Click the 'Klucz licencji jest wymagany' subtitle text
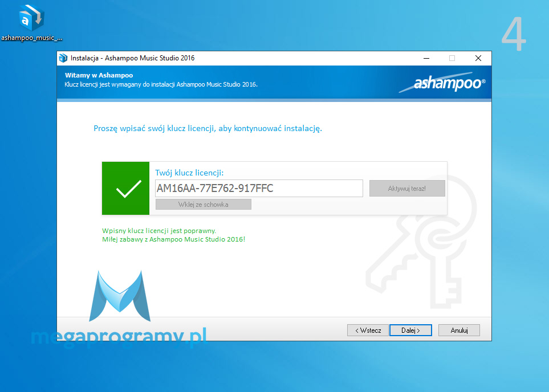Image resolution: width=549 pixels, height=392 pixels. 161,84
